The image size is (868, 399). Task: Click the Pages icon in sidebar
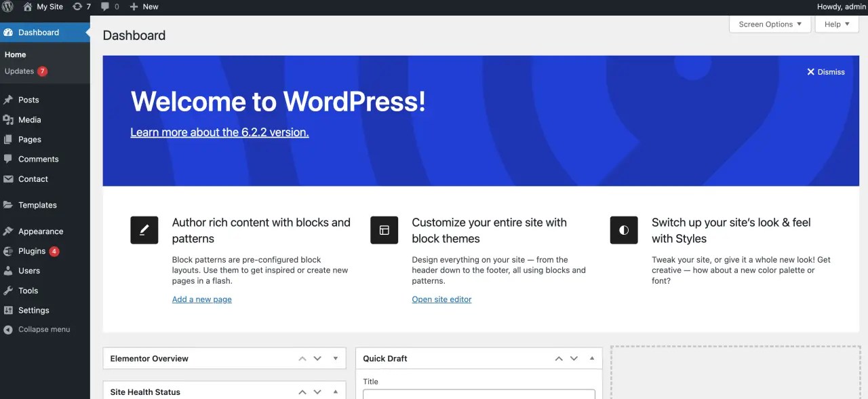click(x=8, y=139)
